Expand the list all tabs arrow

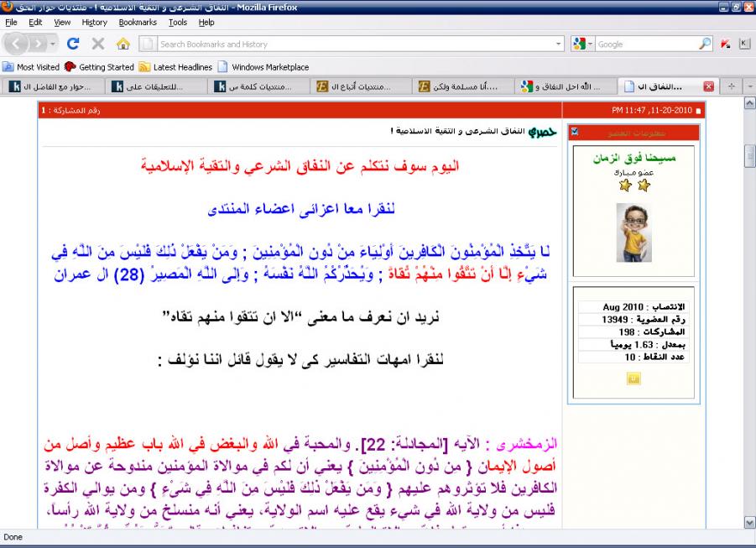pos(748,86)
